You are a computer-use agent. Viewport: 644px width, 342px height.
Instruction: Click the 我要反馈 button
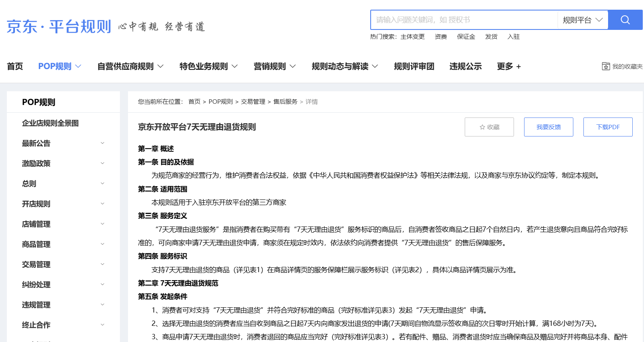tap(548, 127)
